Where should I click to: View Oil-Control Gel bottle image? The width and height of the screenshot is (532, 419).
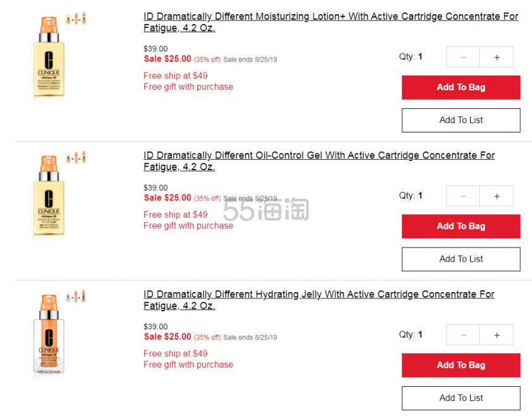click(x=48, y=195)
